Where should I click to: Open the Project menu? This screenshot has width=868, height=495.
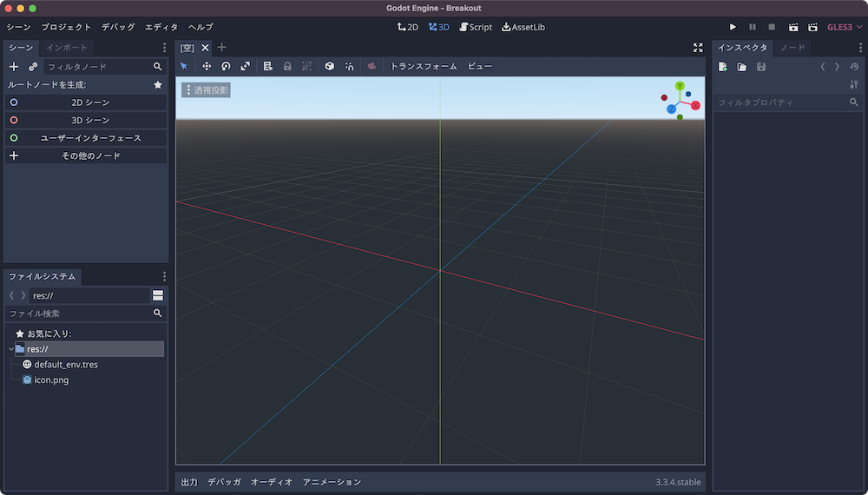pyautogui.click(x=66, y=27)
